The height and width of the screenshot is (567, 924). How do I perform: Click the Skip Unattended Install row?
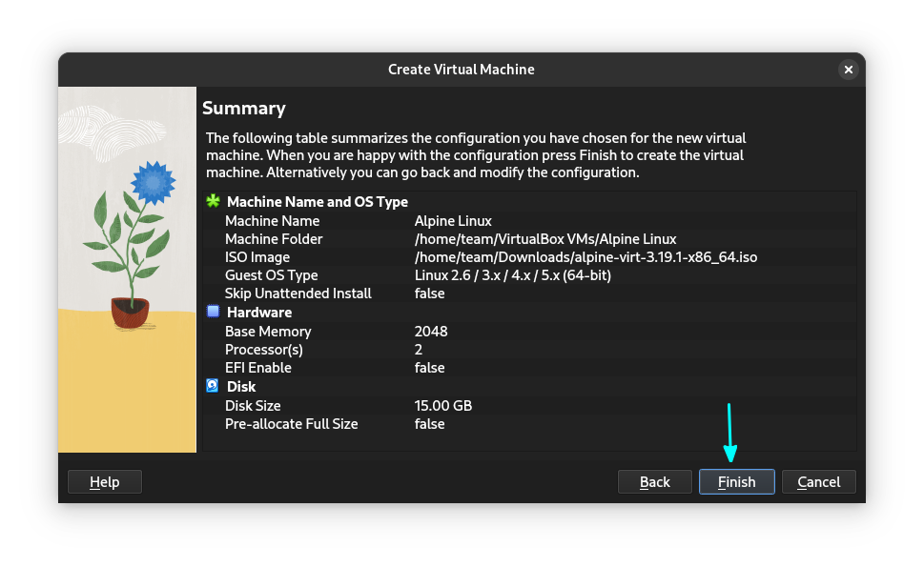(x=298, y=294)
